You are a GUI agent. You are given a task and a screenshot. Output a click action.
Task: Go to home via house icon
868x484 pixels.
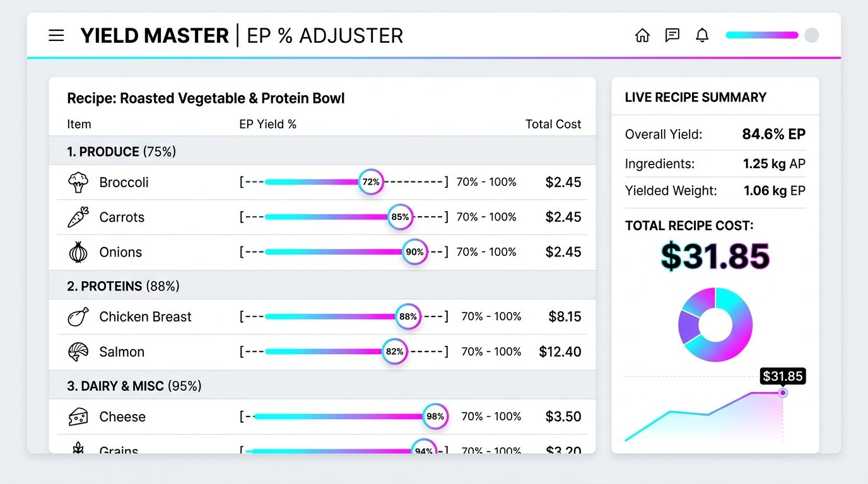click(642, 35)
